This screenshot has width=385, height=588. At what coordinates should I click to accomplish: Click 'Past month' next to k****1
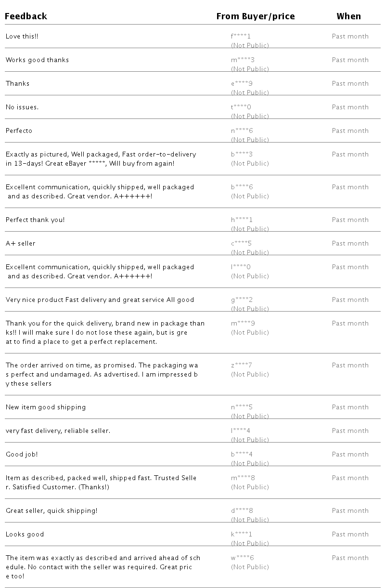(350, 534)
